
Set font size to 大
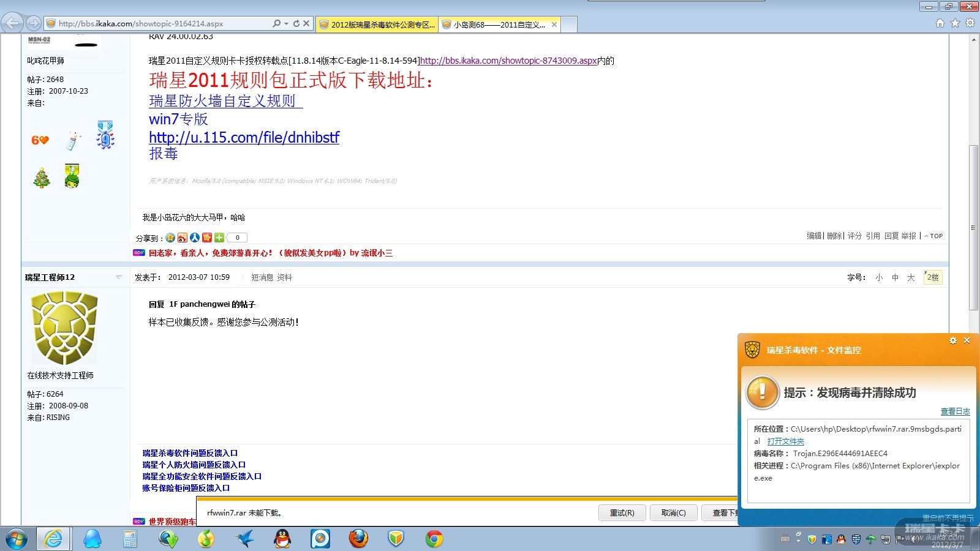[911, 277]
